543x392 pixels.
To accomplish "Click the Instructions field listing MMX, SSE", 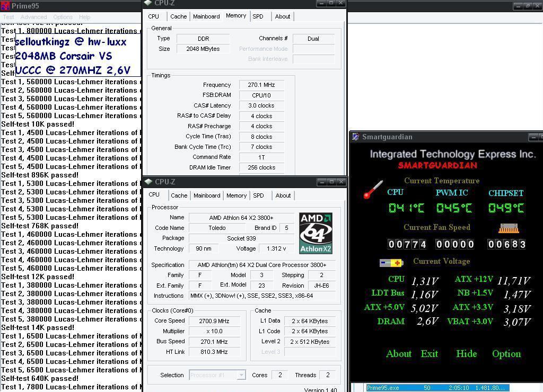I will pos(262,296).
